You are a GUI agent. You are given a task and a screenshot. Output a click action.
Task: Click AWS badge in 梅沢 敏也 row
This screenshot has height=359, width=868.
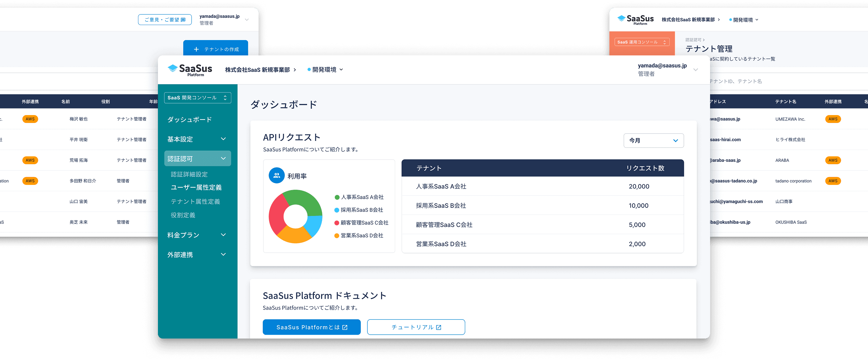tap(30, 119)
